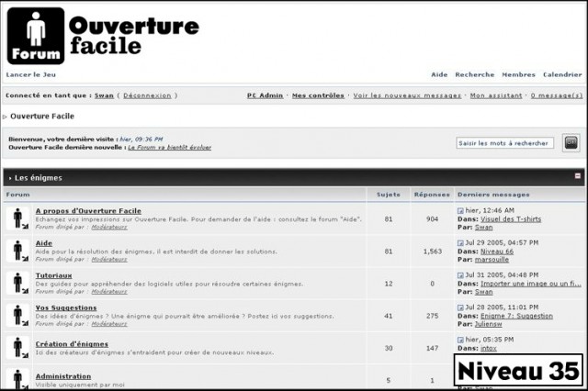Click Voir les nouveaux messages

tap(407, 95)
